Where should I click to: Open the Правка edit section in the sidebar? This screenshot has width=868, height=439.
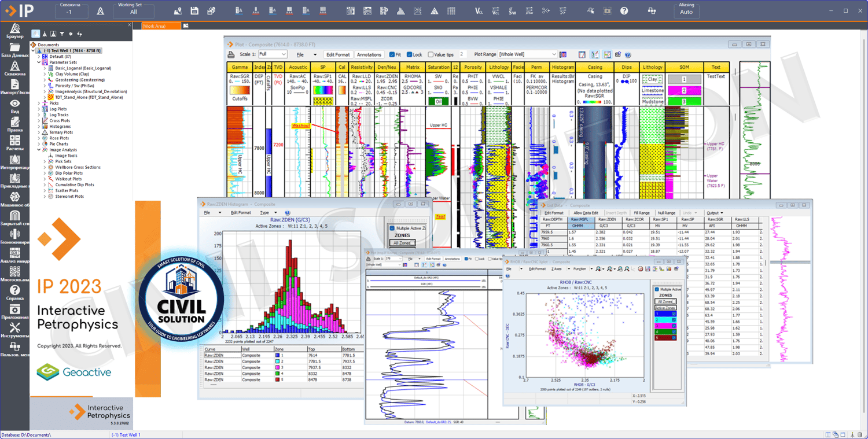[x=15, y=124]
